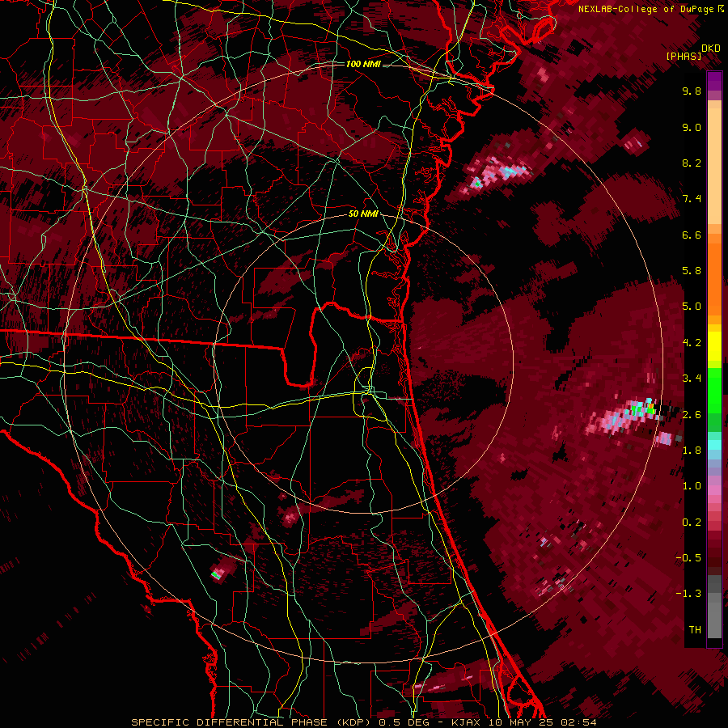
Task: Click the 5.8 scale value
Action: (692, 271)
